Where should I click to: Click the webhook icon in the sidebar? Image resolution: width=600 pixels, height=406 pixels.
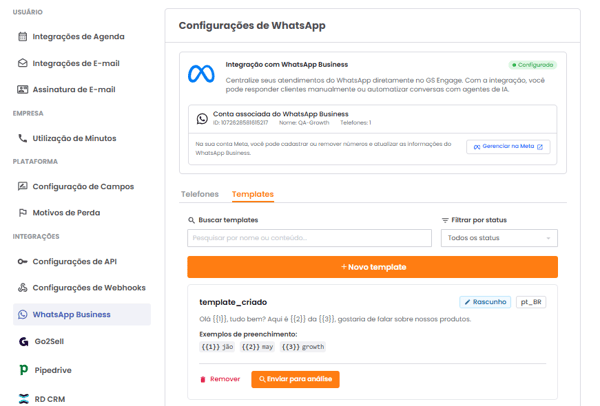pyautogui.click(x=23, y=288)
